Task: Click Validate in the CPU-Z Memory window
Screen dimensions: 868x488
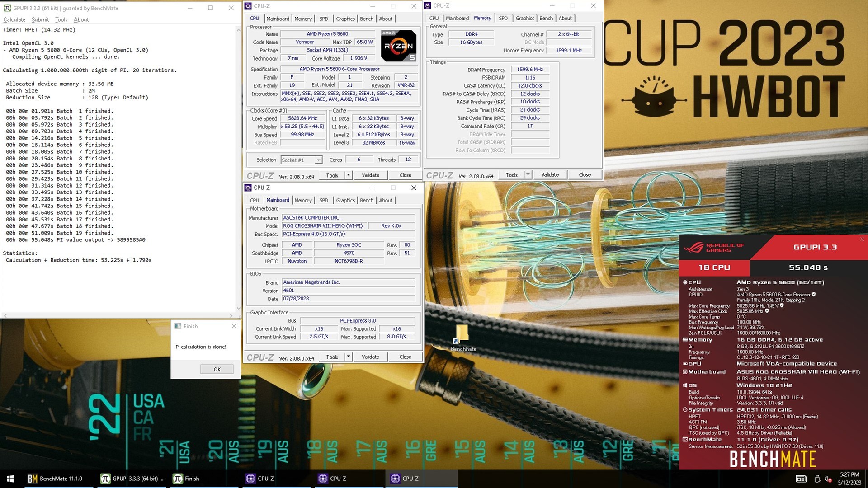Action: pos(550,174)
